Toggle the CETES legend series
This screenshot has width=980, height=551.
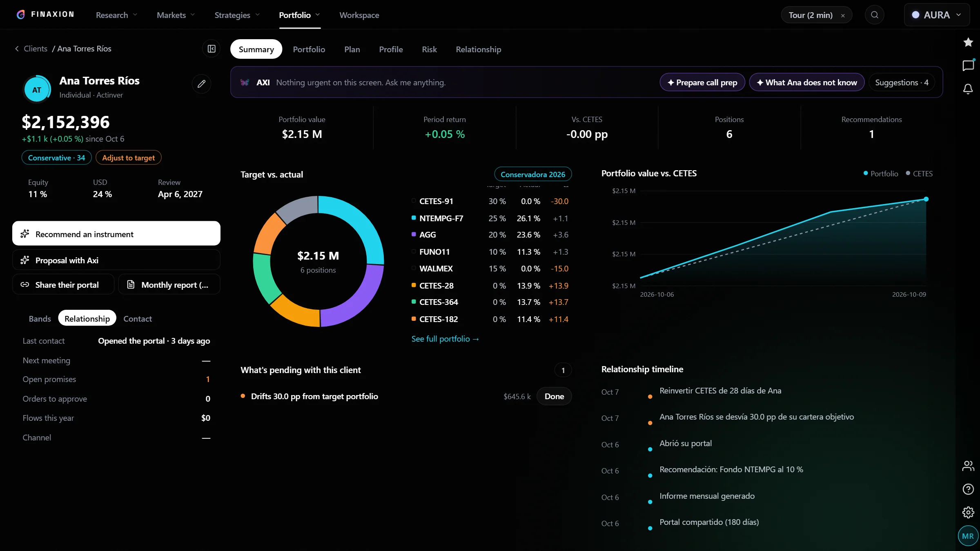(919, 173)
